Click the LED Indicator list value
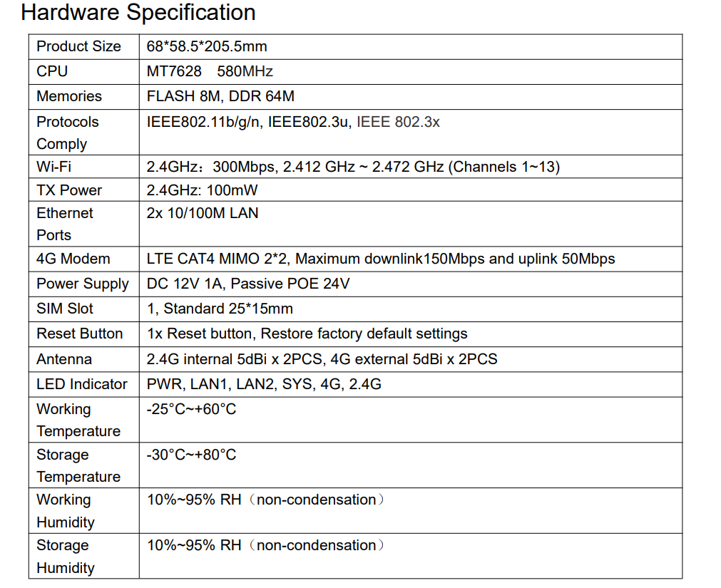 pyautogui.click(x=264, y=384)
